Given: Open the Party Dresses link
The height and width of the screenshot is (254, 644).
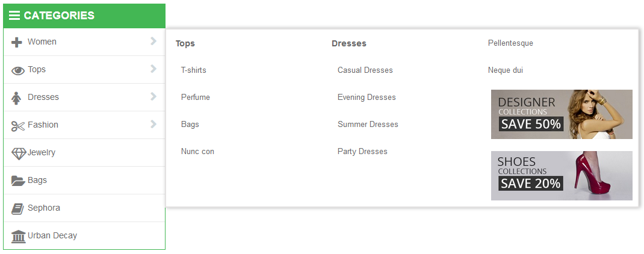Looking at the screenshot, I should [x=362, y=152].
